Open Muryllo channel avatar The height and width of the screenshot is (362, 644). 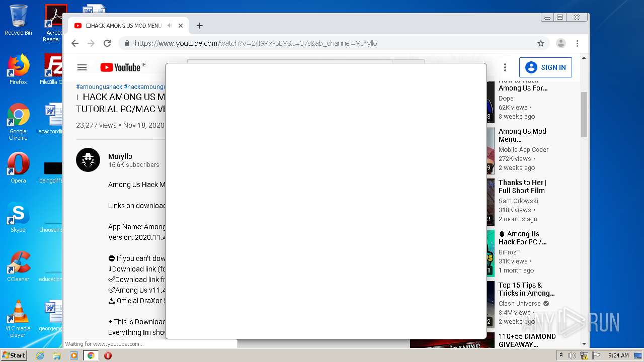(x=88, y=160)
